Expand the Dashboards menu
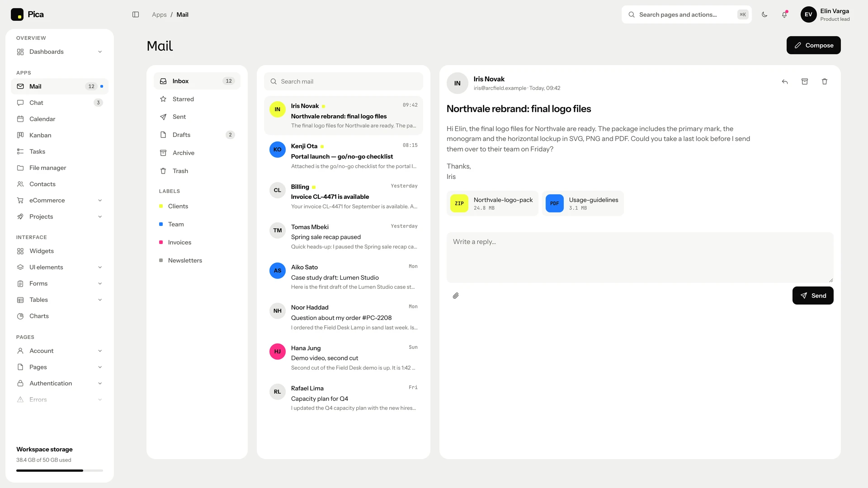868x488 pixels. click(60, 52)
